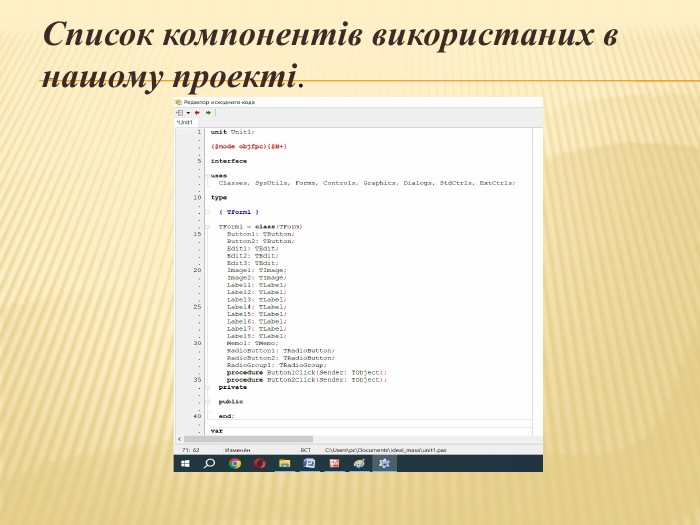Click 'Graphics' in the uses list
This screenshot has height=525, width=700.
381,183
